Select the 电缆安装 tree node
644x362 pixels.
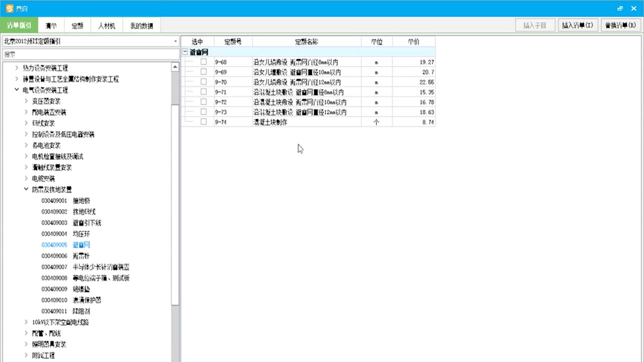pos(43,178)
